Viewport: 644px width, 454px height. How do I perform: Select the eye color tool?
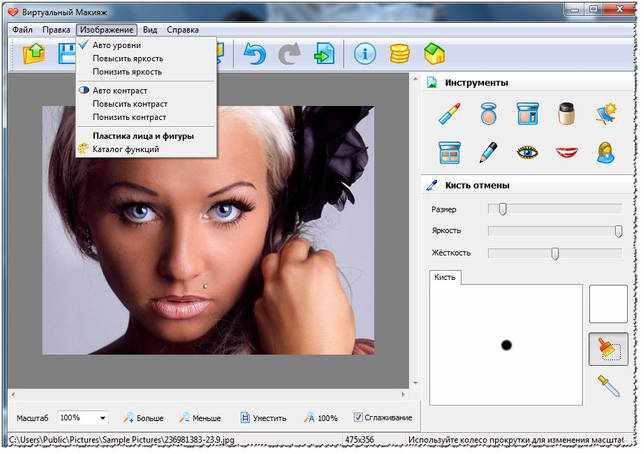[x=527, y=153]
